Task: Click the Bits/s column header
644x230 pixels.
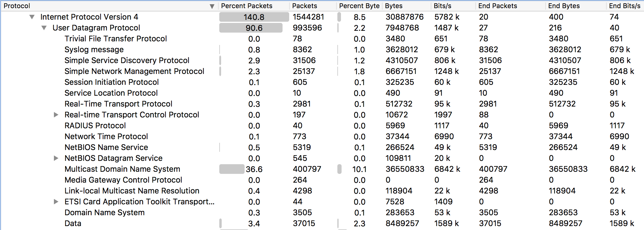Action: click(x=442, y=6)
